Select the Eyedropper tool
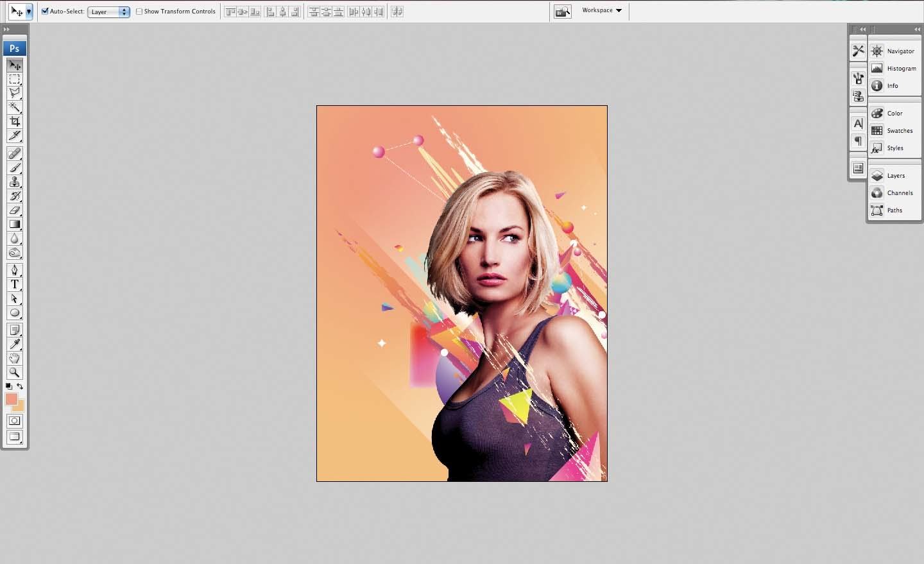 (x=15, y=344)
